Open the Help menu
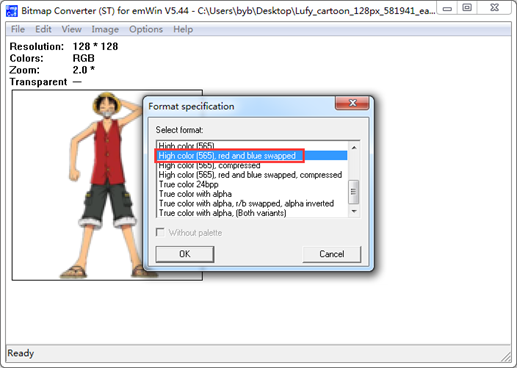 click(x=183, y=29)
